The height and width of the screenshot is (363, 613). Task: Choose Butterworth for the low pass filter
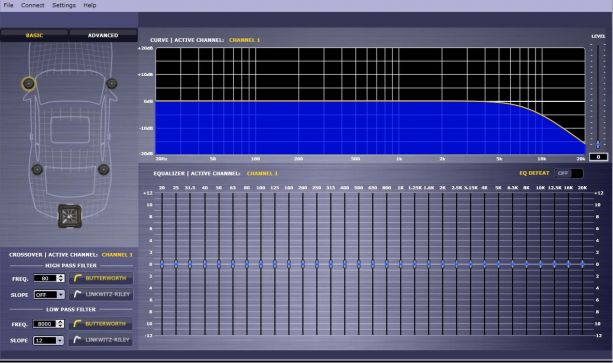click(x=101, y=324)
